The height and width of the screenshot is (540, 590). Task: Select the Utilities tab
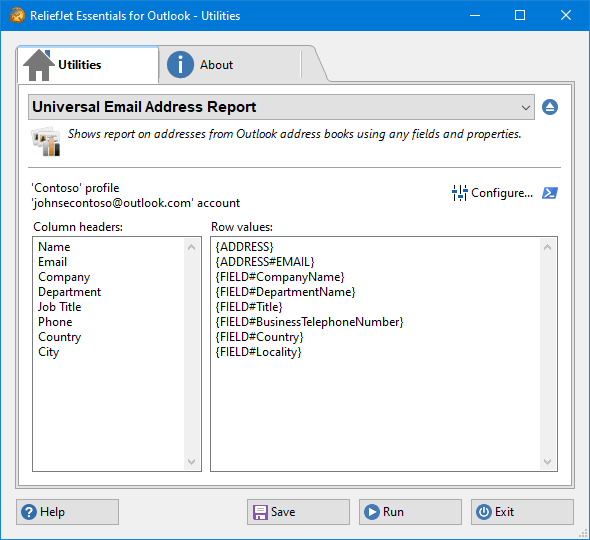(x=88, y=65)
